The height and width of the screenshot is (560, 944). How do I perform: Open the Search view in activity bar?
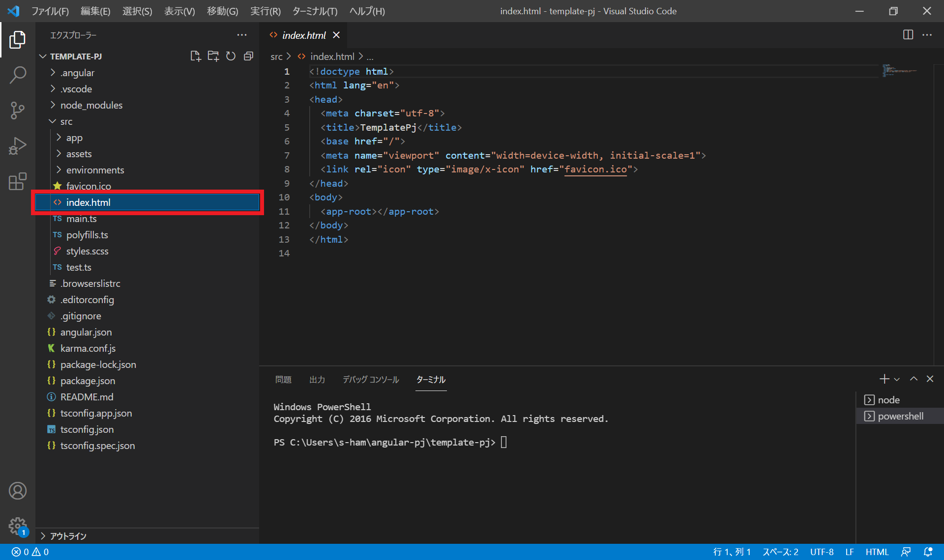(x=18, y=75)
